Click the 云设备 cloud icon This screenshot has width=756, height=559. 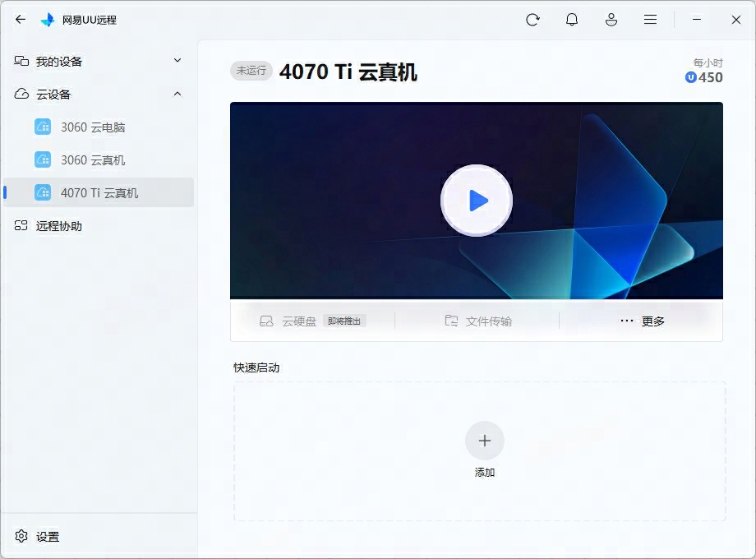coord(21,94)
